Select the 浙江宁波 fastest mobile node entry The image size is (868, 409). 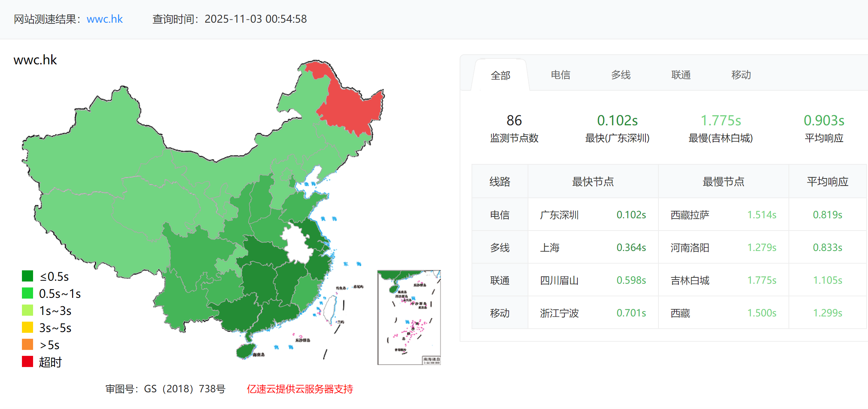(558, 313)
